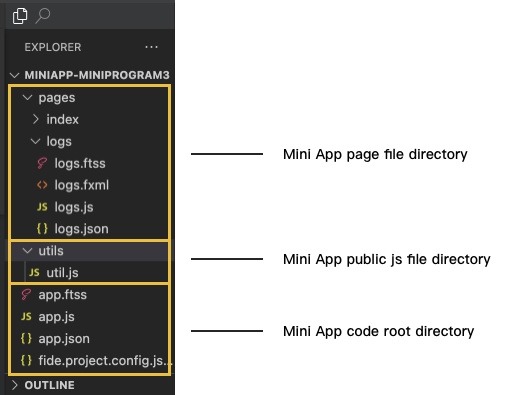528x395 pixels.
Task: Click the app.js JS file icon
Action: pos(26,316)
